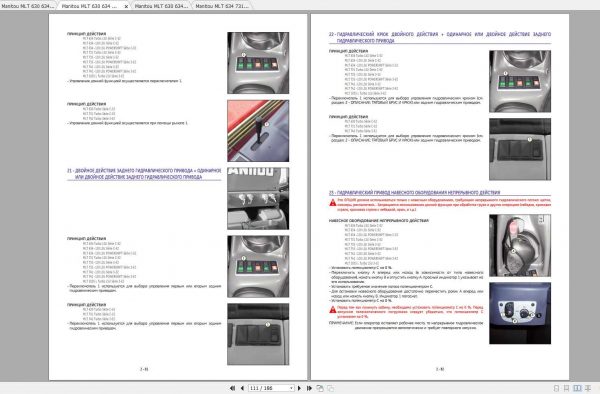Screen dimensions: 600x394
Task: Switch to continuous single page scrolling view
Action: coord(566,388)
